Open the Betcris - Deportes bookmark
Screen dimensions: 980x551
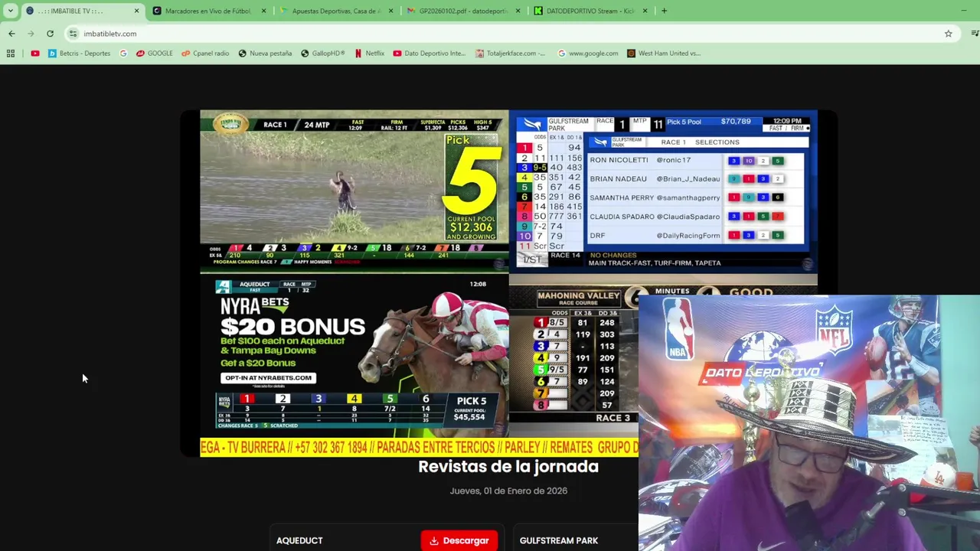coord(80,54)
